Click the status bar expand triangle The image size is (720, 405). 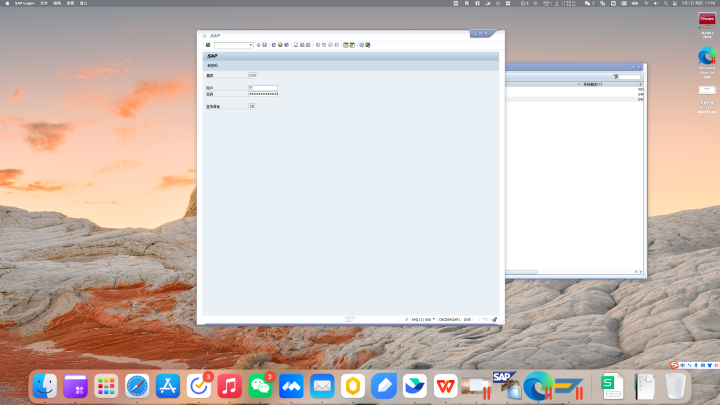tap(406, 319)
